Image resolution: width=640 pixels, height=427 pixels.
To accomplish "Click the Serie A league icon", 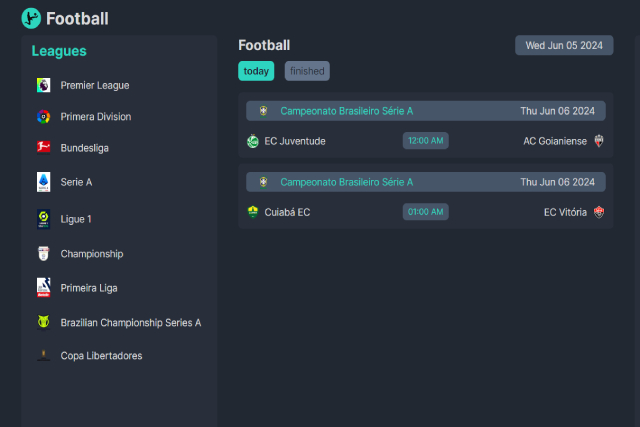I will (x=43, y=182).
